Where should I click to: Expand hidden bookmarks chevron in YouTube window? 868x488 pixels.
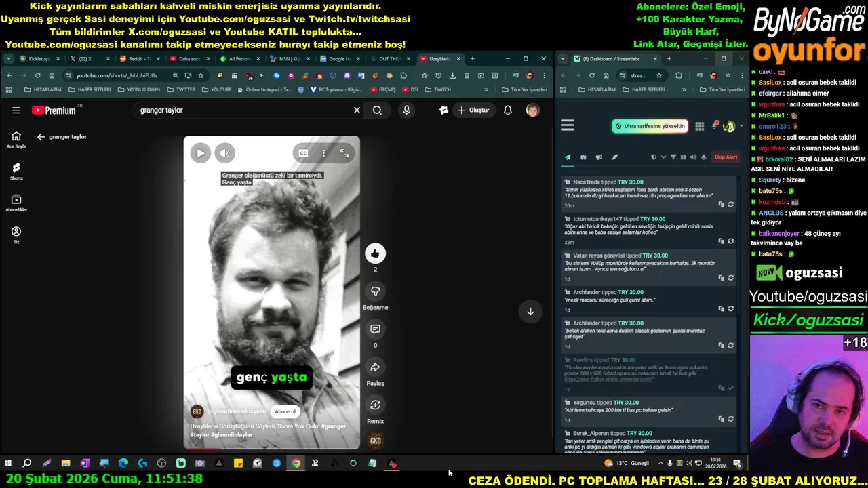[486, 89]
